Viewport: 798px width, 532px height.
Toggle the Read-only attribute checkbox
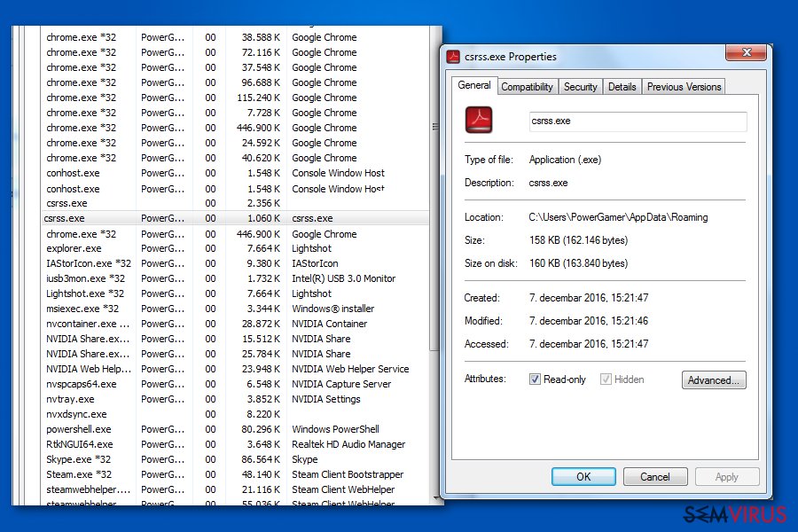coord(535,379)
